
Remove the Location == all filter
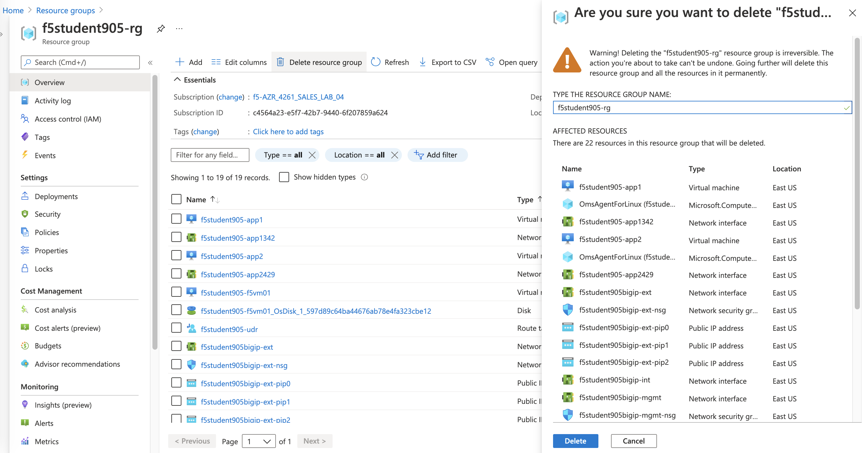pos(394,155)
